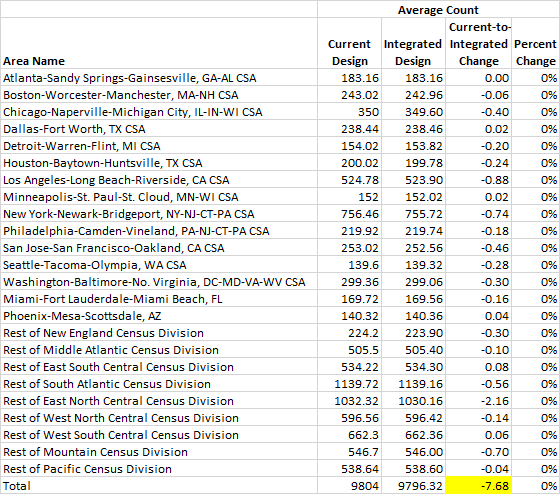
Task: Select the Total row label cell
Action: 159,486
